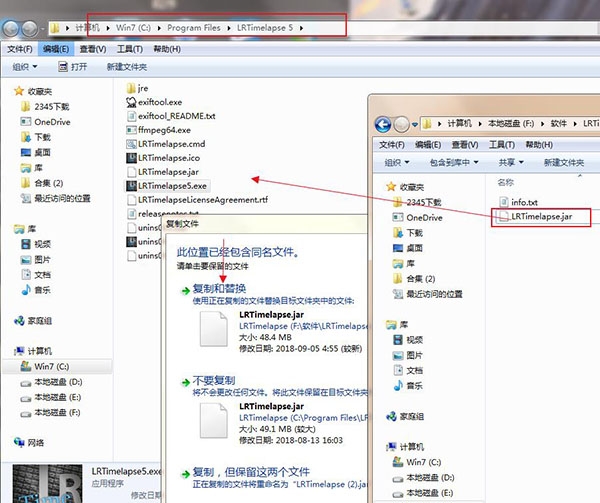Open 工具(T) menu in the F: window

point(502,145)
